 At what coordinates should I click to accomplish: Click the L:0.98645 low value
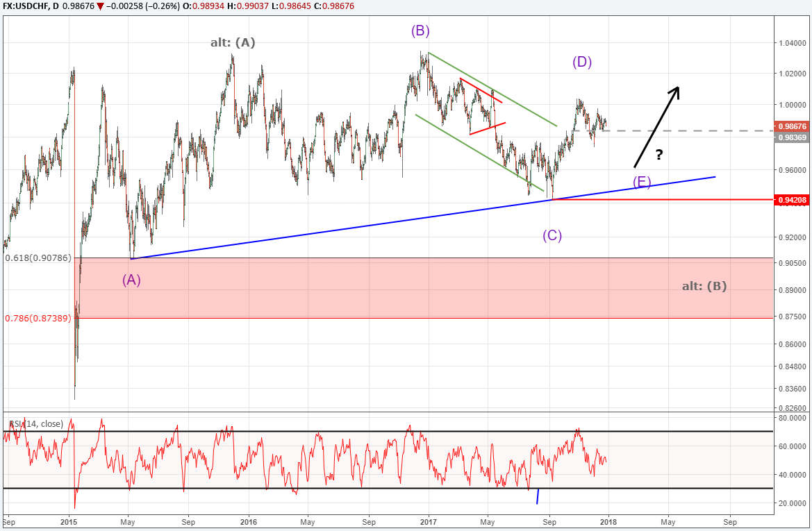[x=290, y=6]
